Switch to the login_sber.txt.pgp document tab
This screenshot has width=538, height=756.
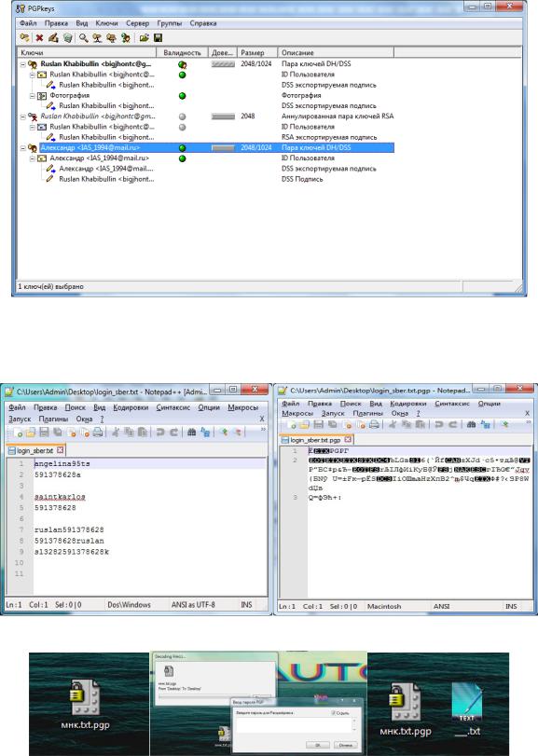pyautogui.click(x=316, y=440)
